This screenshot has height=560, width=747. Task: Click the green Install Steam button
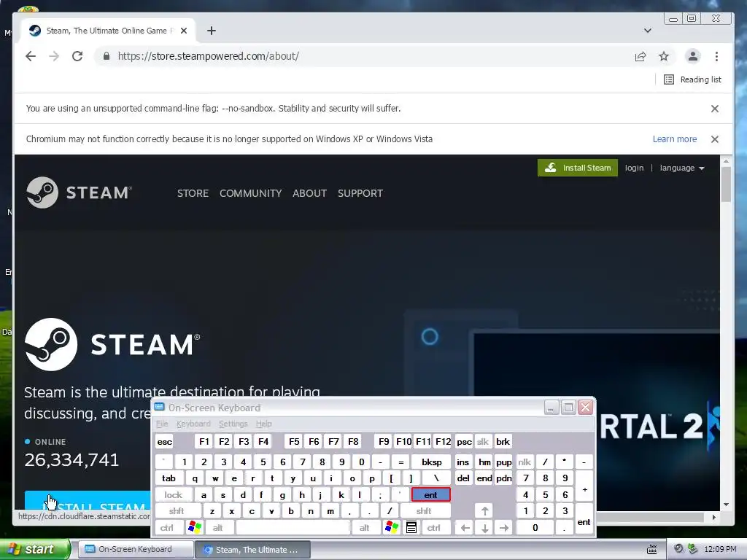point(578,168)
